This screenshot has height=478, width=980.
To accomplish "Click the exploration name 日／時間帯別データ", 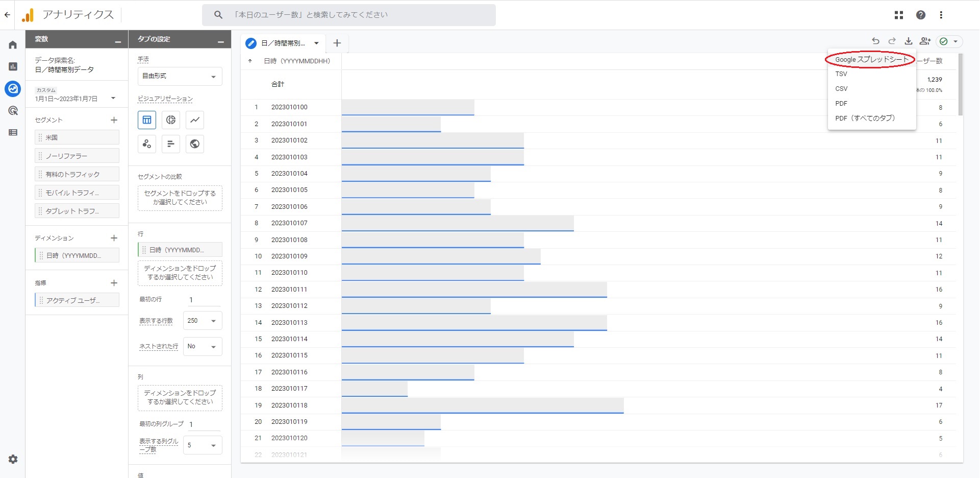I will (x=64, y=69).
